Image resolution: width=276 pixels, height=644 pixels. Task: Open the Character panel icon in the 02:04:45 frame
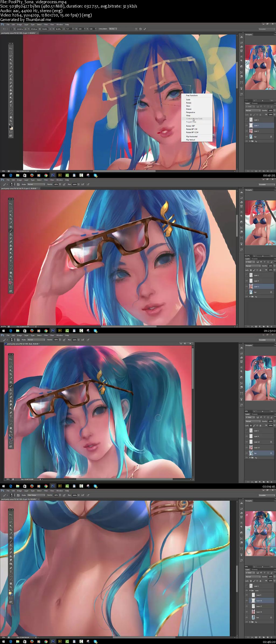(x=241, y=367)
